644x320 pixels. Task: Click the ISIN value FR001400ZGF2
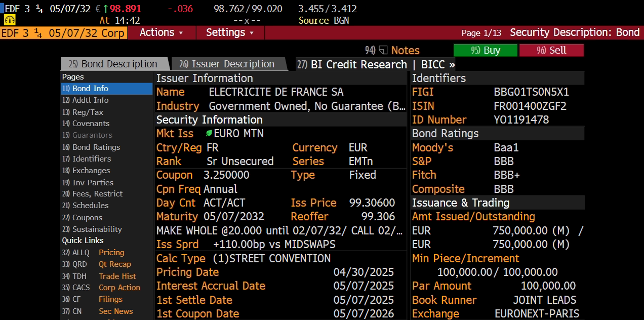[530, 106]
